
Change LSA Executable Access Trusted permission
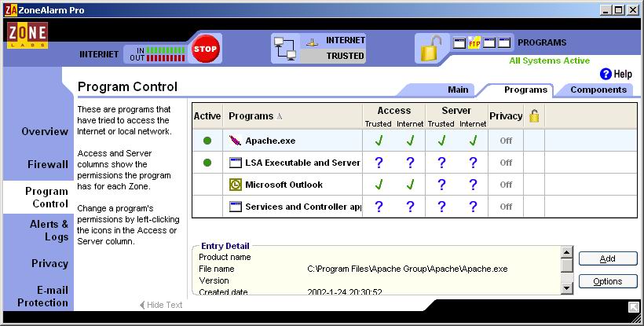point(379,163)
